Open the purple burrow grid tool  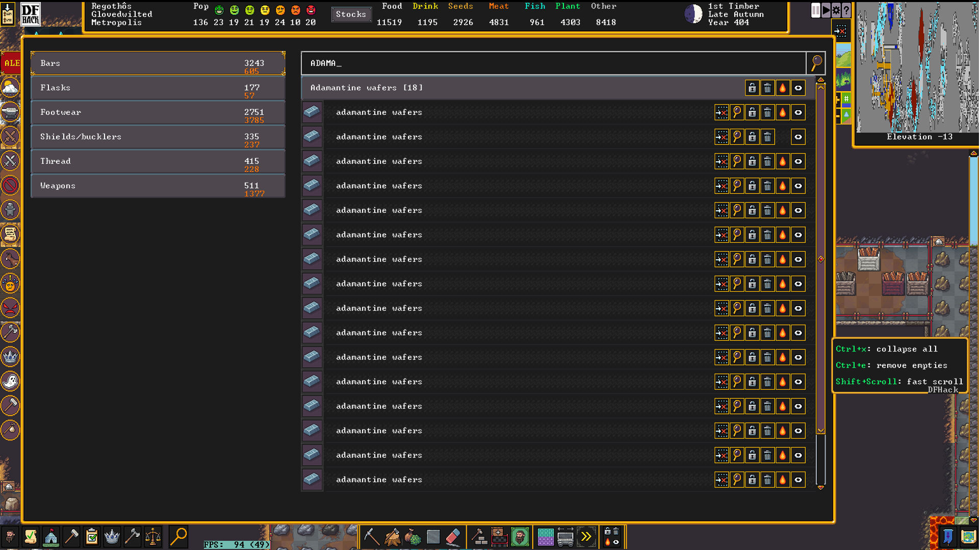coord(545,537)
